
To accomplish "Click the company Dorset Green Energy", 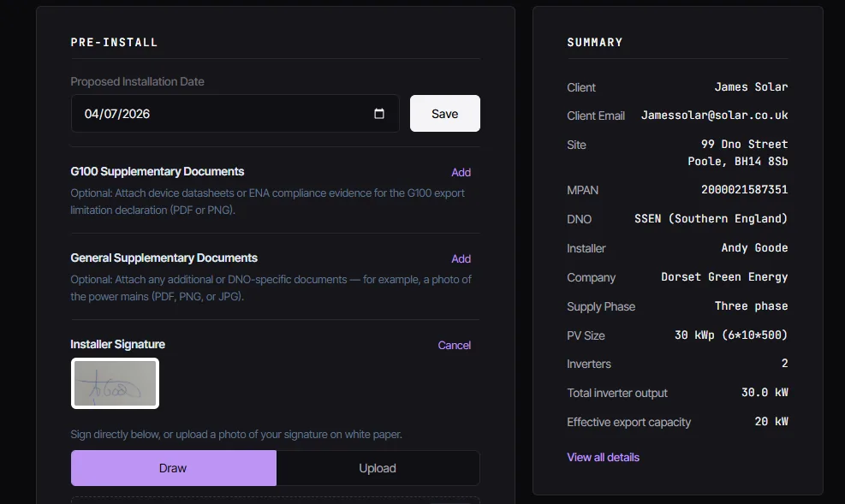I will coord(724,276).
